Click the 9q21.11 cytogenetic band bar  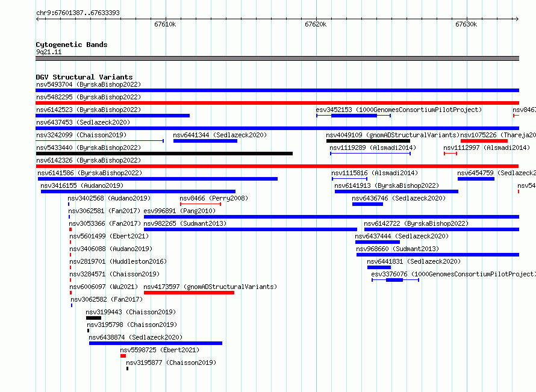(x=277, y=58)
